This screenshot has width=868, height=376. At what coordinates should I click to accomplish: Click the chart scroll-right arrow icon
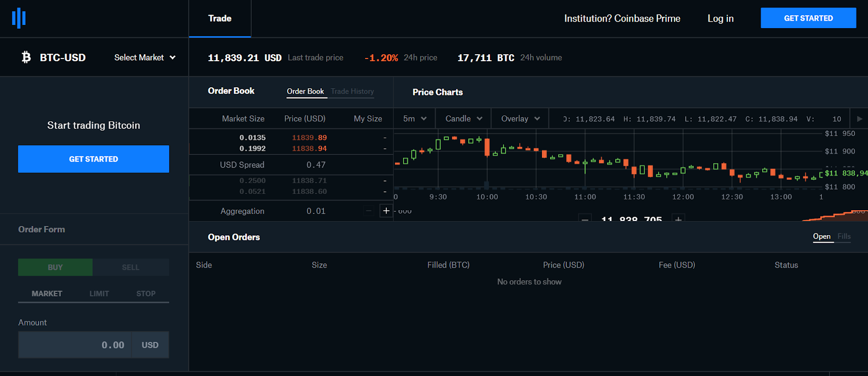point(859,119)
